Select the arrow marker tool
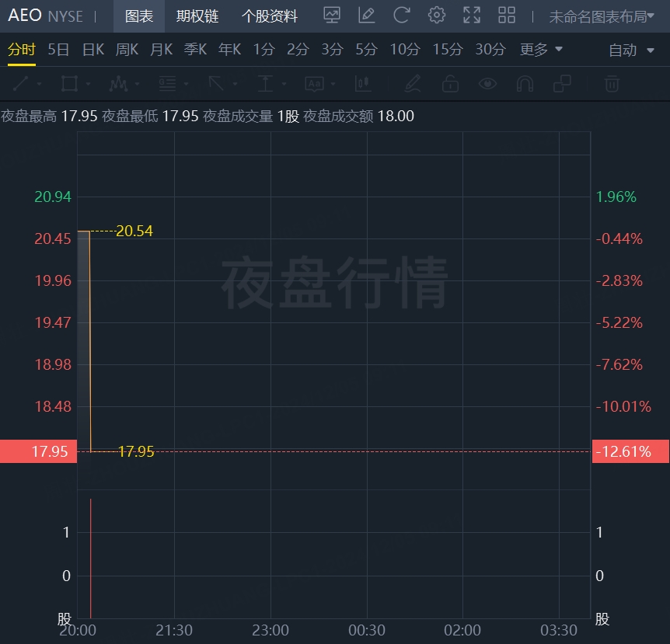 click(216, 84)
